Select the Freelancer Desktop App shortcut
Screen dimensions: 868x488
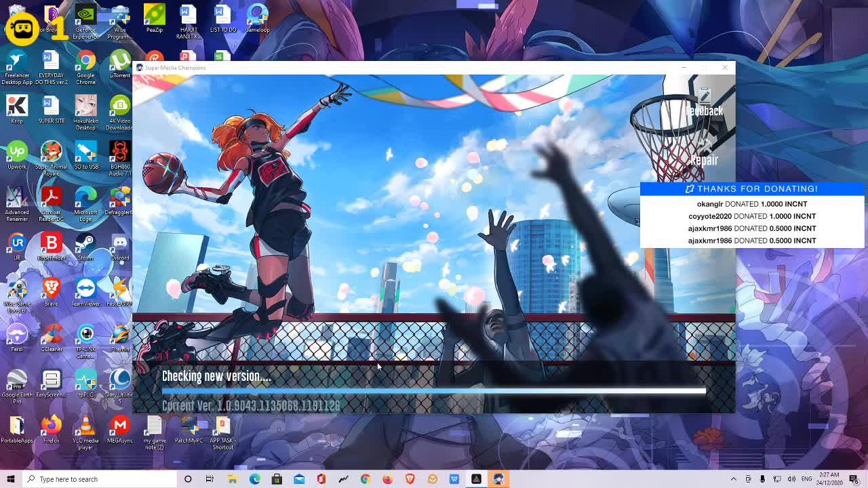pos(17,68)
